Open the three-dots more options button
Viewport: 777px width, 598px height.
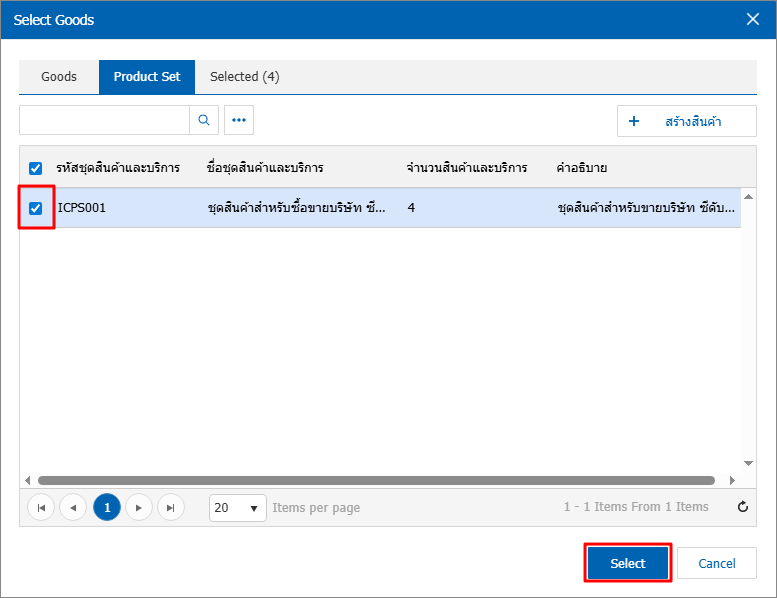(238, 120)
